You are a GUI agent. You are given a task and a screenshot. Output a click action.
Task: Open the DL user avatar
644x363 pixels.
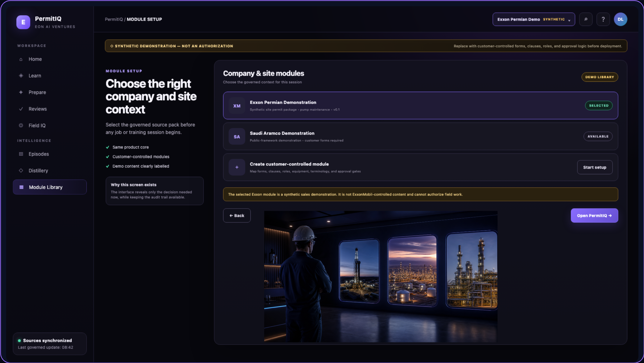tap(621, 20)
